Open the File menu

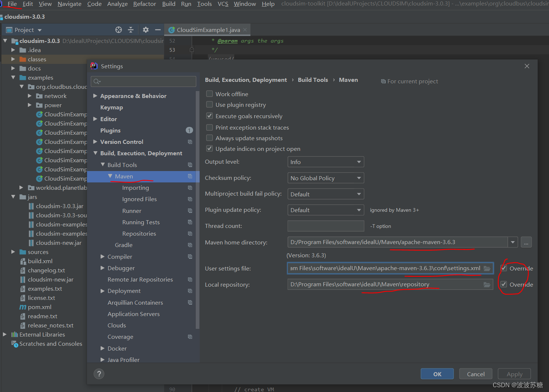pyautogui.click(x=12, y=4)
